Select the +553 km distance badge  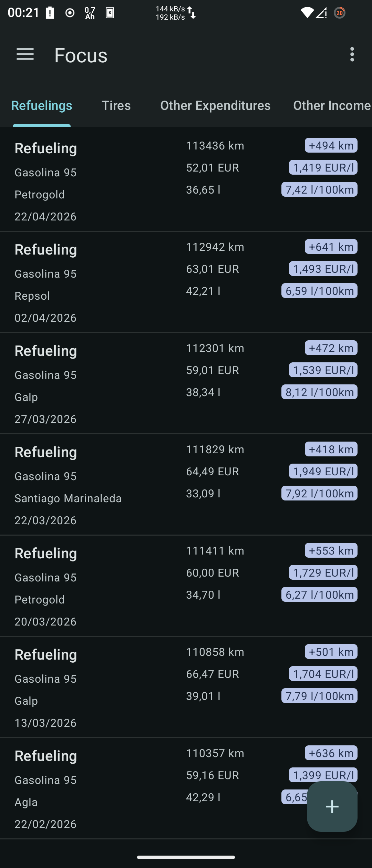[331, 550]
